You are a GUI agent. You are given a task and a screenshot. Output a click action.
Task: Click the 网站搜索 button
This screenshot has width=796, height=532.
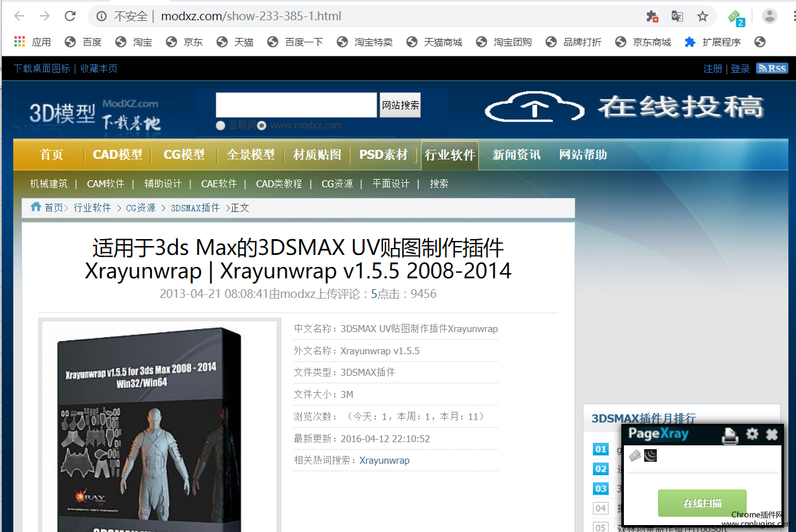pos(401,105)
